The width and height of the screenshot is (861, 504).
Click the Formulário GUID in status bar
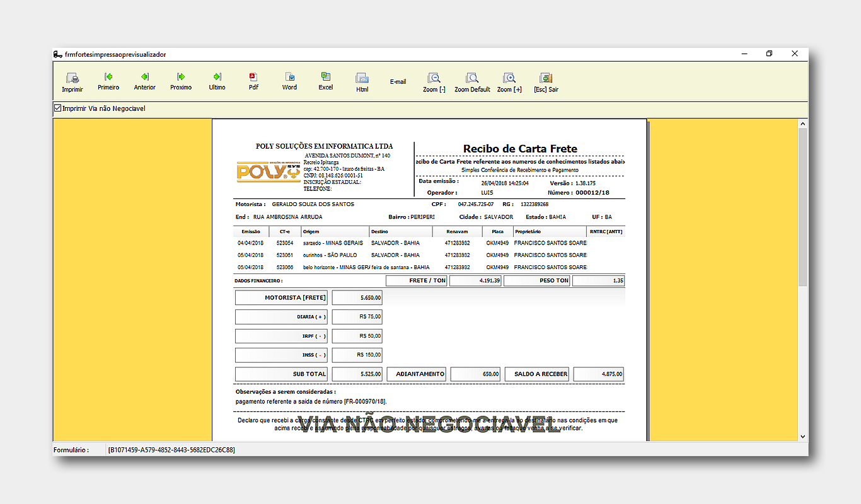coord(171,450)
